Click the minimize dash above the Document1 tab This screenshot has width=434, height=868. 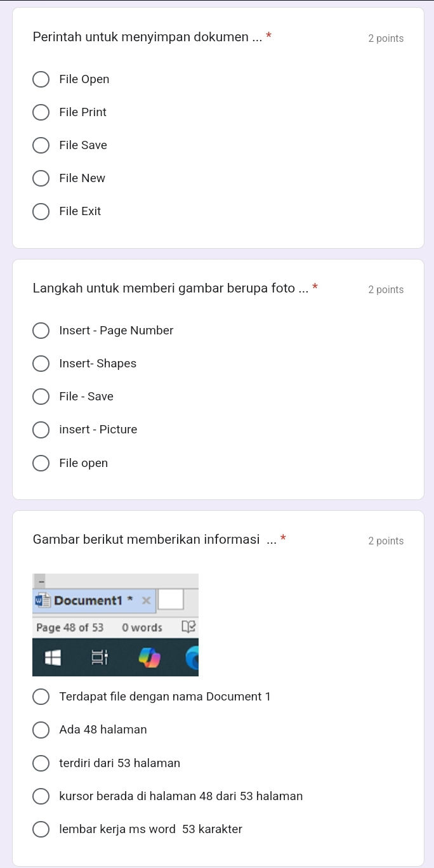(x=41, y=581)
